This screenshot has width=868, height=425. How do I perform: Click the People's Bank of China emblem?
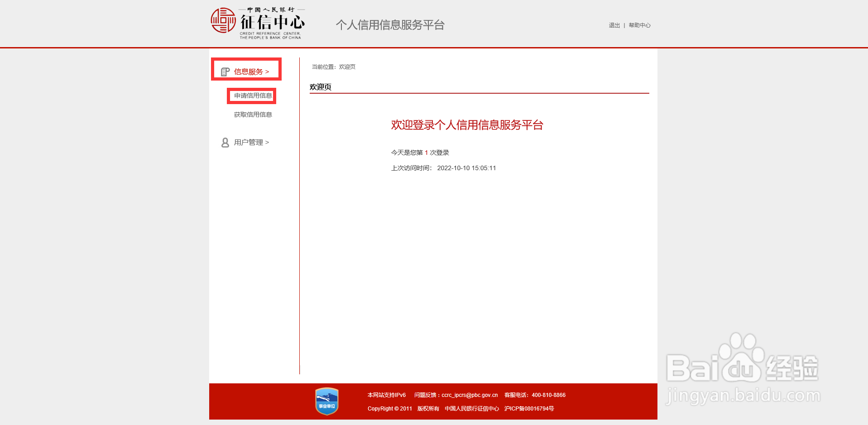(222, 21)
